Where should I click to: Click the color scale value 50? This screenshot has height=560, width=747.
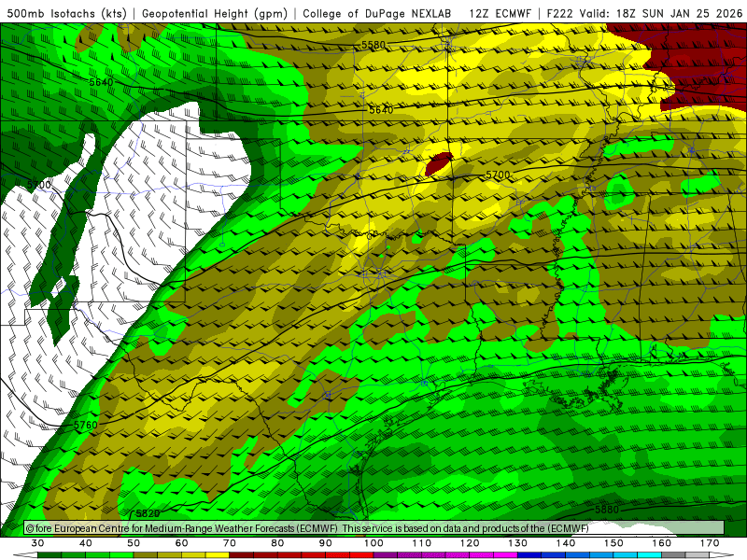pyautogui.click(x=134, y=543)
